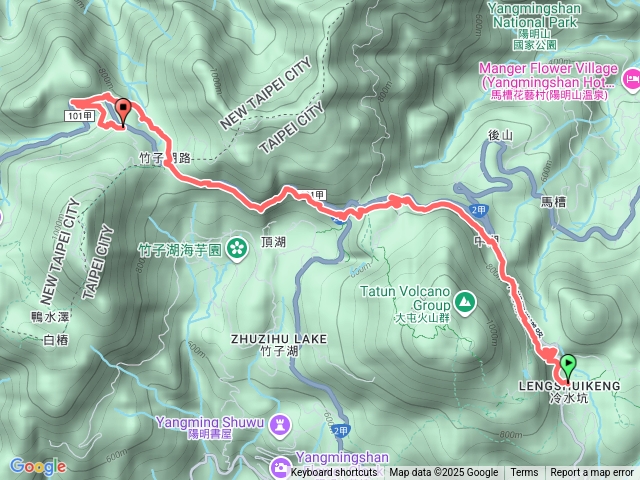
Task: Click the Lengshuikeng 冷水坑 label
Action: click(x=569, y=392)
